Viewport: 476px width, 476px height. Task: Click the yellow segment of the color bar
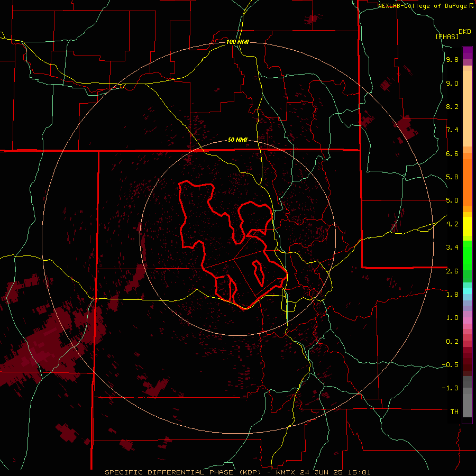tap(467, 226)
